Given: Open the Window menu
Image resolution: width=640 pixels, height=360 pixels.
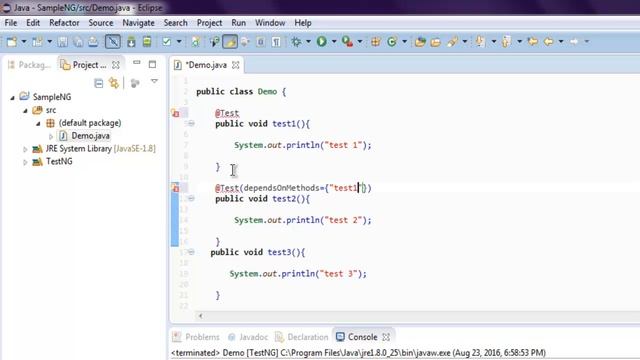Looking at the screenshot, I should pyautogui.click(x=270, y=23).
